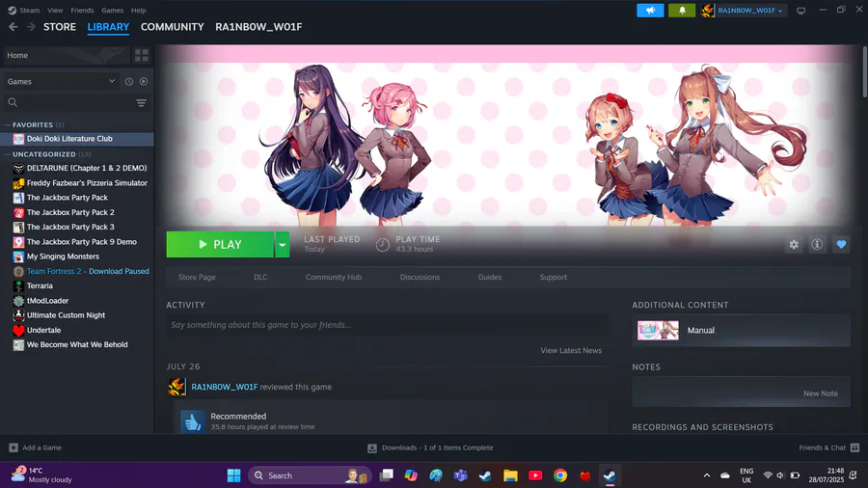Open Windows Start menu
Screen dimensions: 868x488
233,475
